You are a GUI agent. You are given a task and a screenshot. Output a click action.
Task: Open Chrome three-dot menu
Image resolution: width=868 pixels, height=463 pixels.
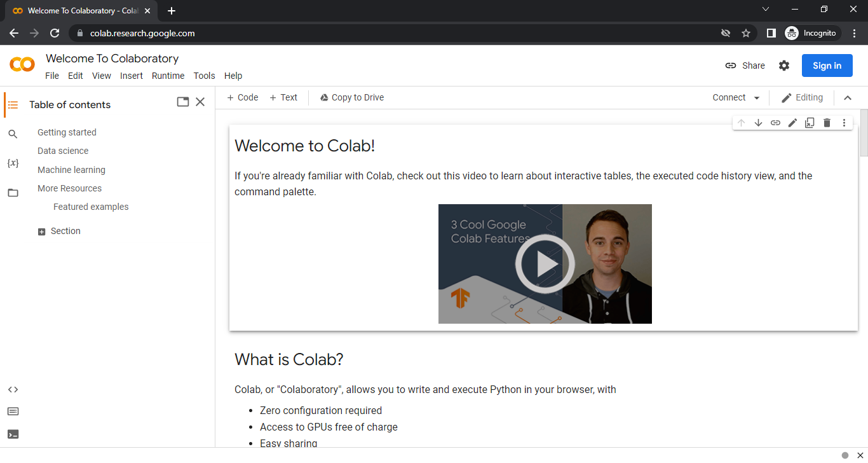[x=855, y=33]
